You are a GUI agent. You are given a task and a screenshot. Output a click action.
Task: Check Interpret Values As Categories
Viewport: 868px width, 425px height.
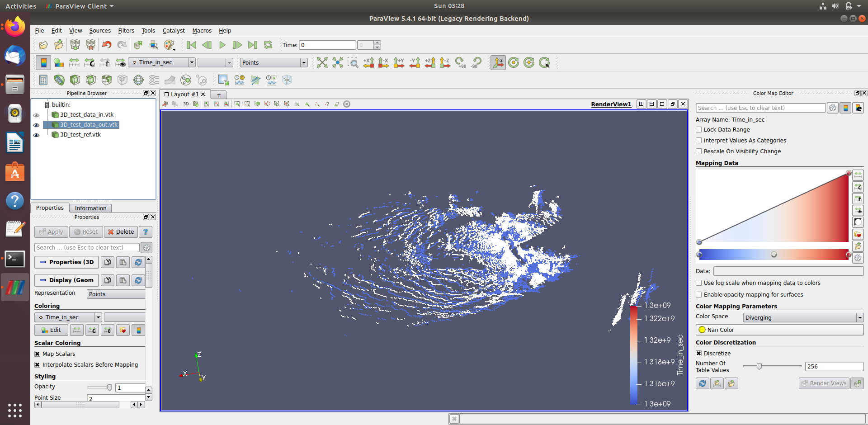pos(699,141)
